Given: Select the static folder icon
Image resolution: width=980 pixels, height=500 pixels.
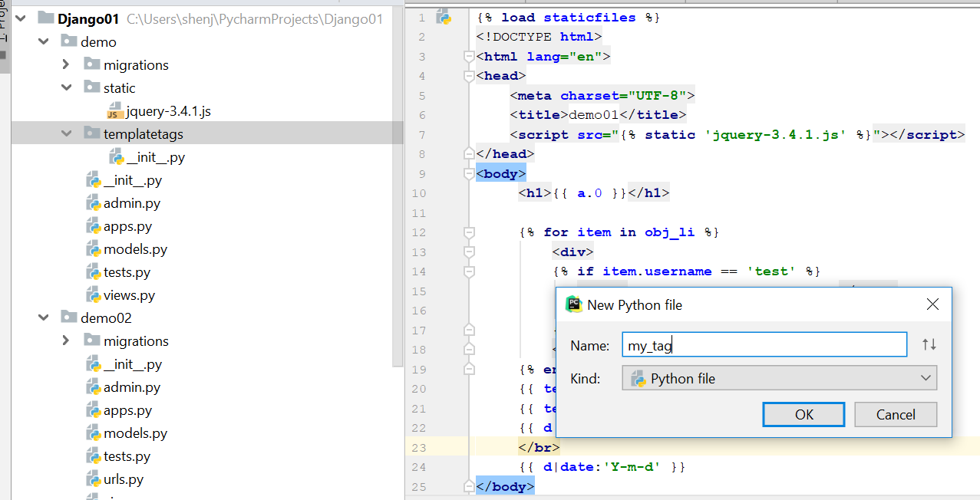Looking at the screenshot, I should coord(91,87).
